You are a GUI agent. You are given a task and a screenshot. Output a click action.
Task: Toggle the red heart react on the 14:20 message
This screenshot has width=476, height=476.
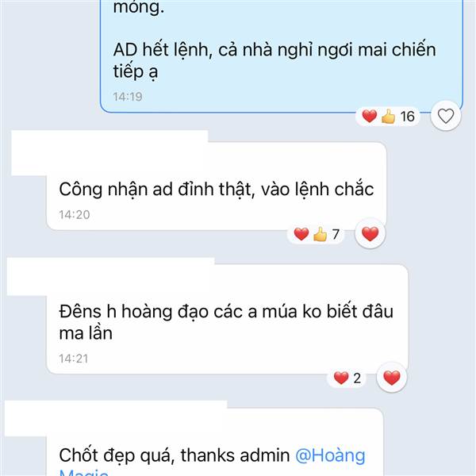coord(370,234)
